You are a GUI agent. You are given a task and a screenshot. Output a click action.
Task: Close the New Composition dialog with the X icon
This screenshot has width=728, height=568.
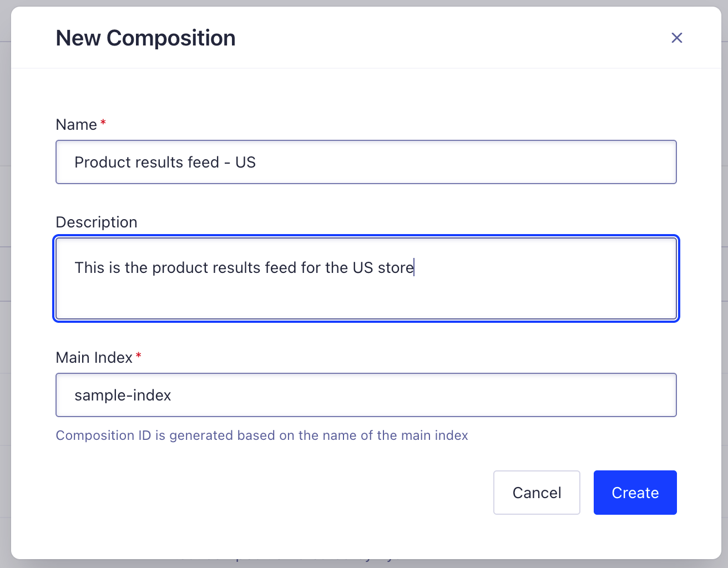point(677,38)
